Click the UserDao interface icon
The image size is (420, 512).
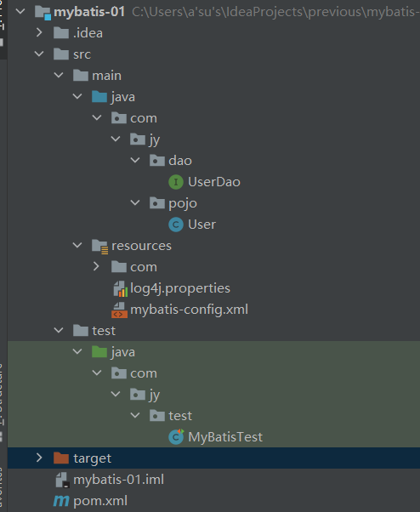176,182
